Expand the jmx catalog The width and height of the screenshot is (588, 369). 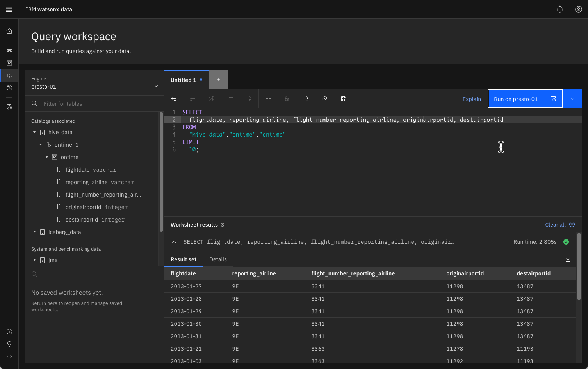tap(34, 260)
